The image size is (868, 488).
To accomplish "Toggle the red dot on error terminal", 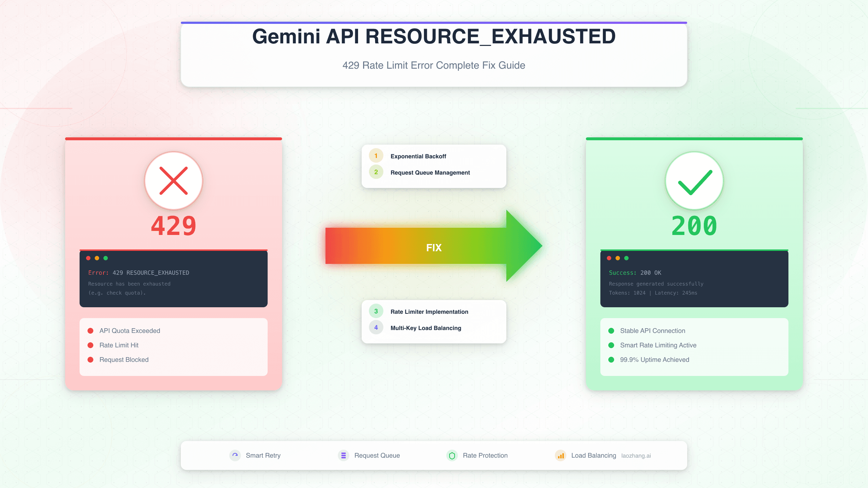I will coord(88,258).
